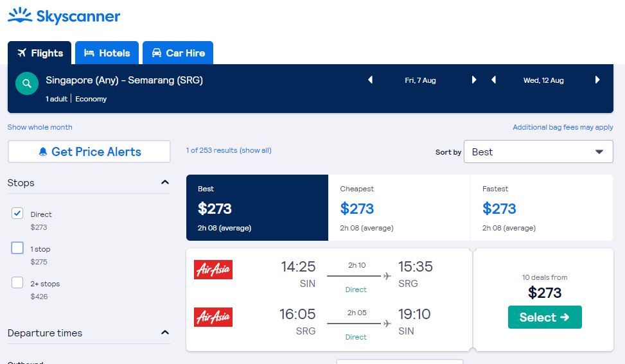Collapse the Departure times section
This screenshot has height=364, width=625.
165,333
